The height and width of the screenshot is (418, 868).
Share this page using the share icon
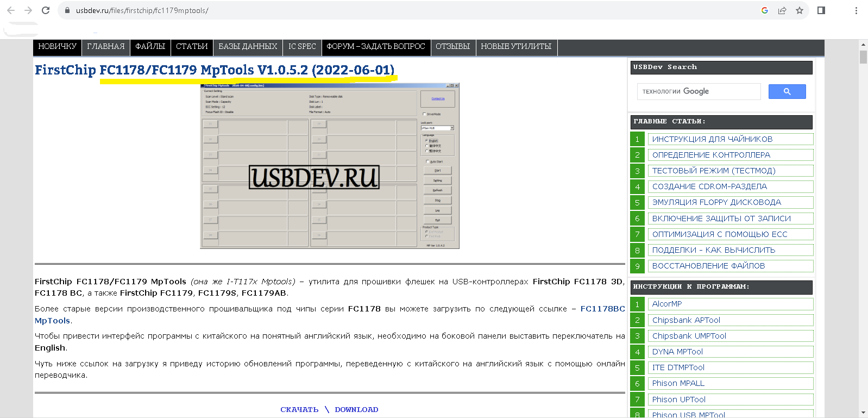pyautogui.click(x=782, y=10)
